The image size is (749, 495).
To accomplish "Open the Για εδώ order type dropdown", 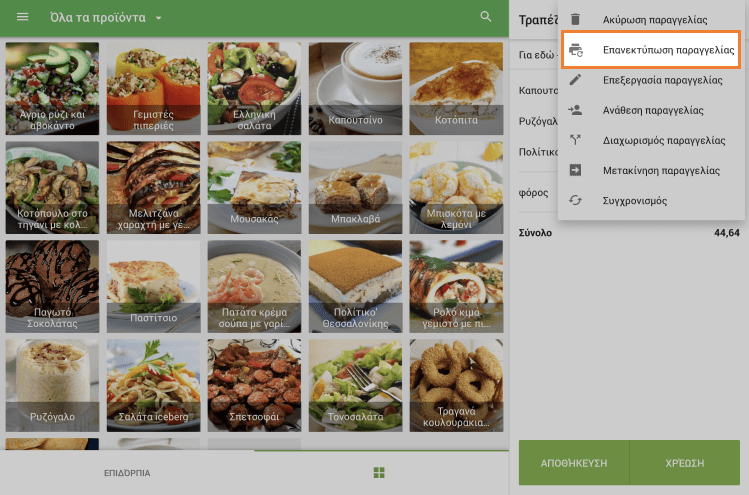I will click(538, 55).
